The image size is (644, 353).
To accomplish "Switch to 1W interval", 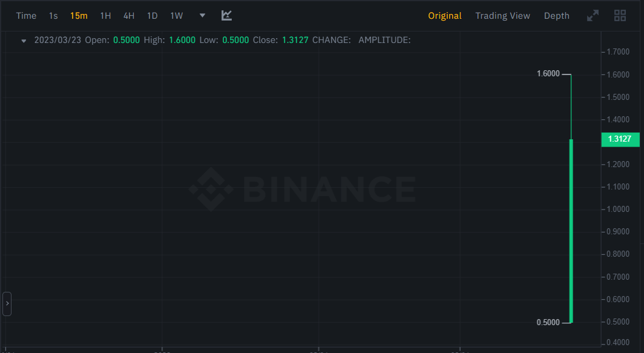I will (x=177, y=16).
